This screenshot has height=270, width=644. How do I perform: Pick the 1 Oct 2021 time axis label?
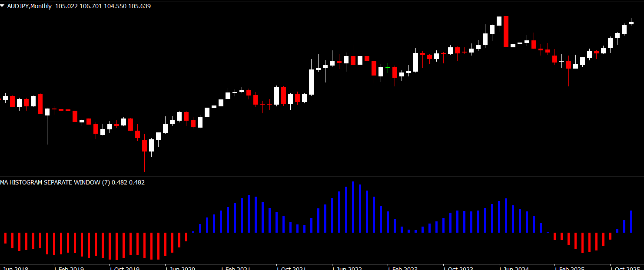point(291,268)
